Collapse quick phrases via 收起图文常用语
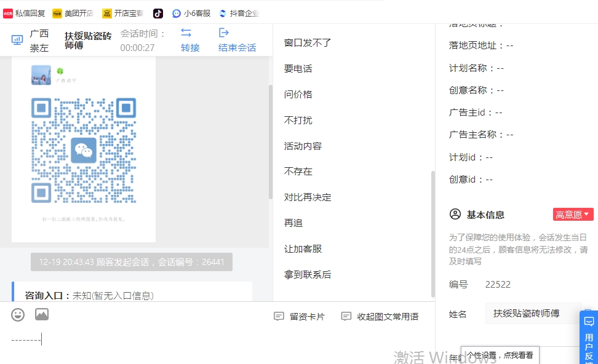Screen dimensions: 598x364 pyautogui.click(x=388, y=317)
